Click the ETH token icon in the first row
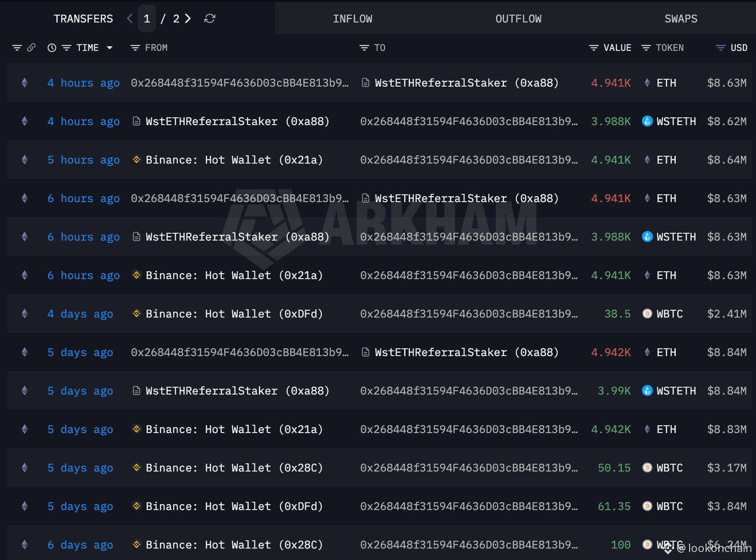756x560 pixels. (647, 83)
